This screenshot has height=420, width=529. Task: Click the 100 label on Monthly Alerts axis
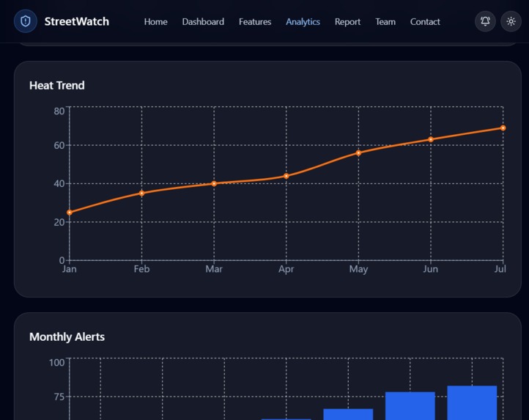(x=56, y=362)
